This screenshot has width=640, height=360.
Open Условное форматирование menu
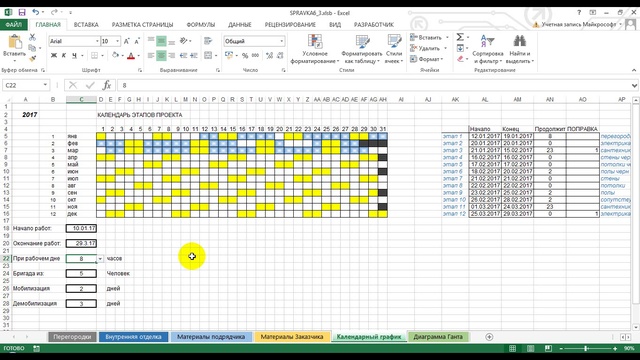click(315, 49)
